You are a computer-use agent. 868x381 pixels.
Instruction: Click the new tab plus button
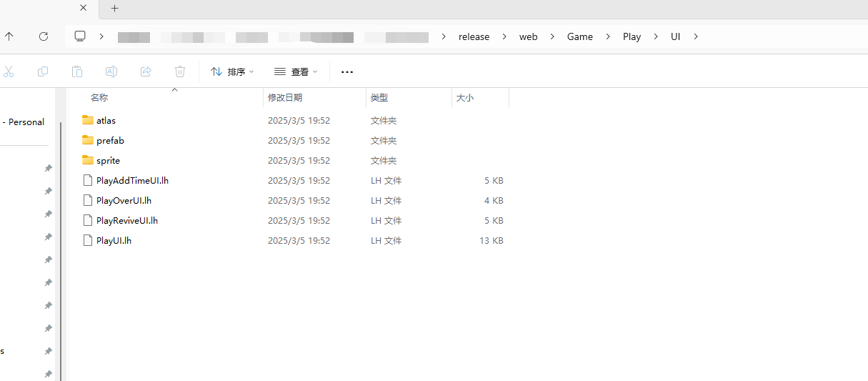coord(114,9)
